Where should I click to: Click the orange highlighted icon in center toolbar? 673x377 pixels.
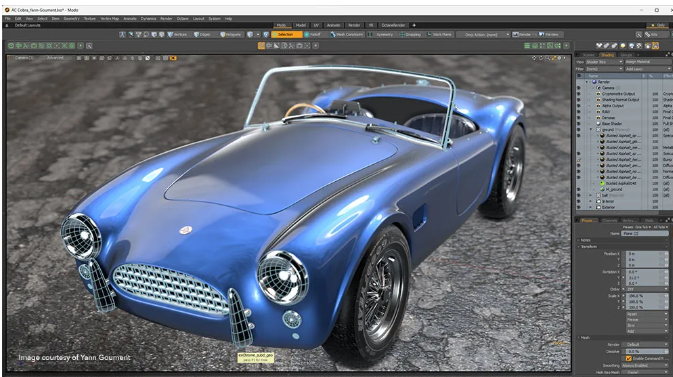click(261, 46)
